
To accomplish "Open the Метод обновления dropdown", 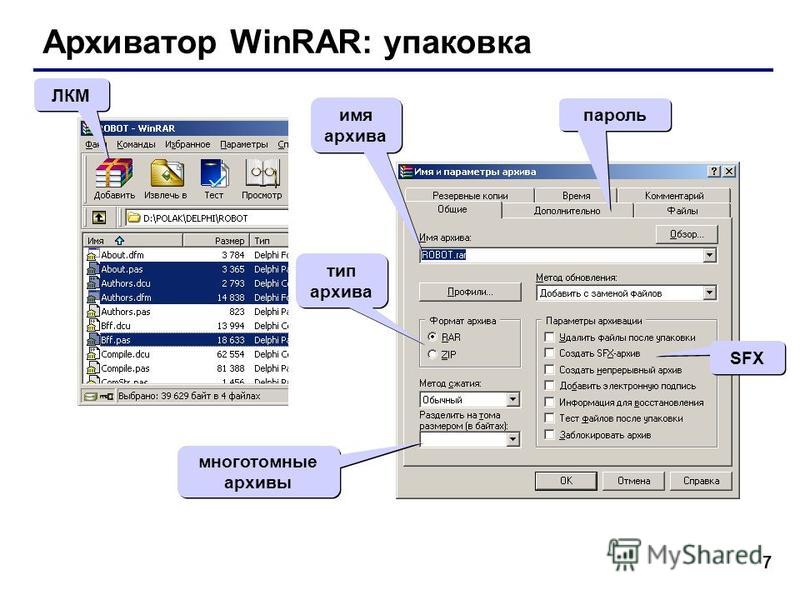I will pyautogui.click(x=709, y=293).
